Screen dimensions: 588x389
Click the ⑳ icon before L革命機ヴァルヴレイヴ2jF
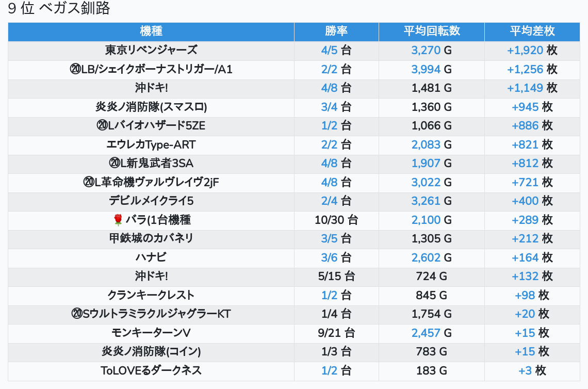(x=88, y=182)
